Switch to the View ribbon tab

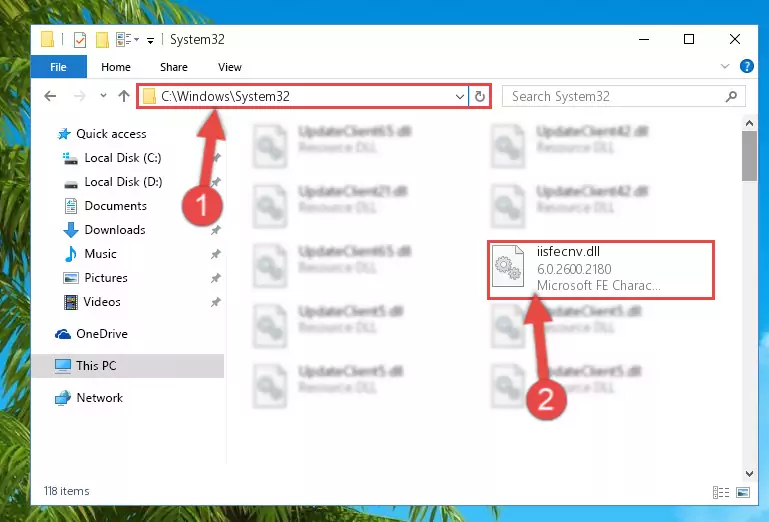[x=230, y=67]
